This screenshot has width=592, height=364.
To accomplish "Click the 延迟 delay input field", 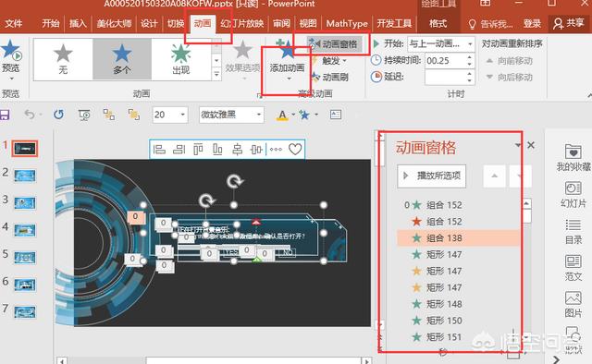I will [x=445, y=77].
